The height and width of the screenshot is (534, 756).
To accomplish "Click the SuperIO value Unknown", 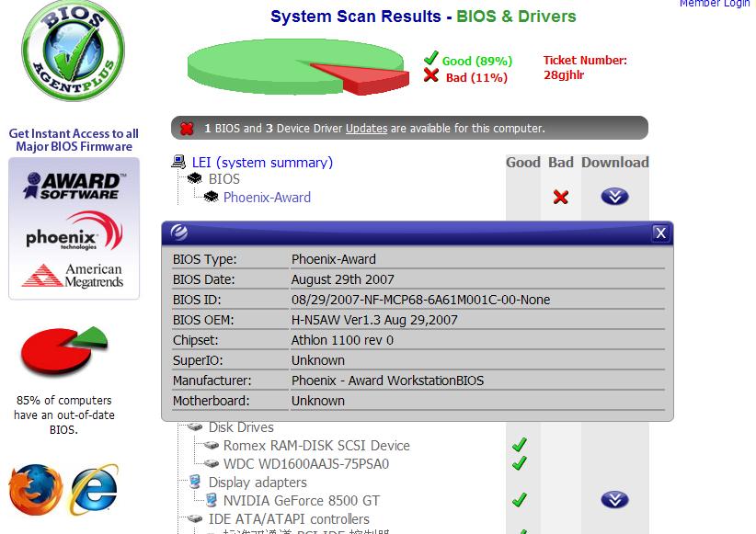I will [x=318, y=360].
